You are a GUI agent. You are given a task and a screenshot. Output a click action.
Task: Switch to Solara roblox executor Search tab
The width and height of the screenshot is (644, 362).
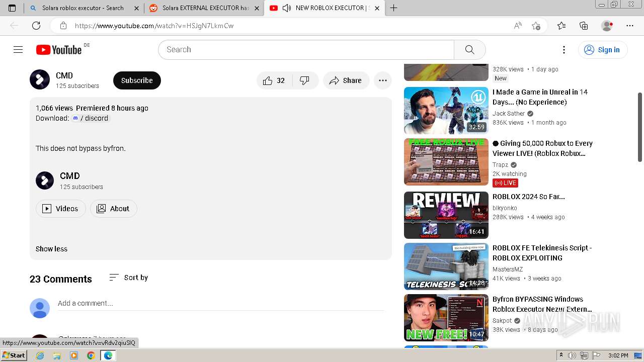tap(83, 8)
